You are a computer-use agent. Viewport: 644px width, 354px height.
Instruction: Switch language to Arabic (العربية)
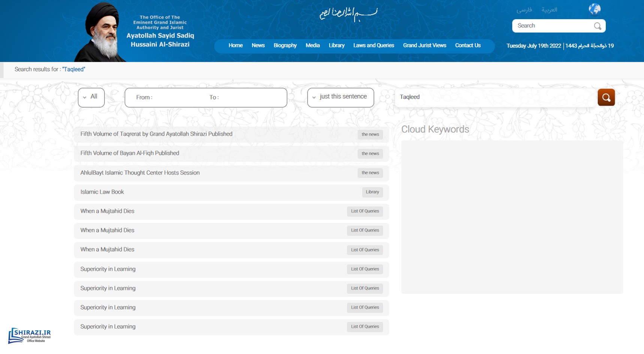tap(549, 10)
